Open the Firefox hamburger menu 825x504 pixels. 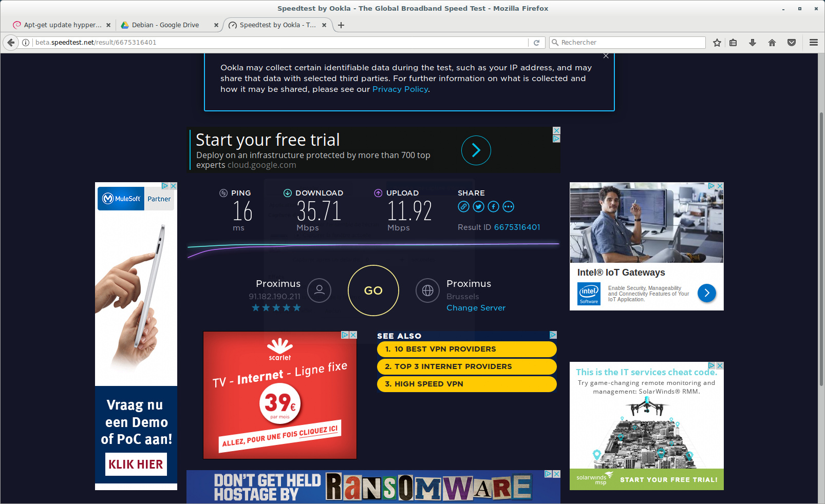point(814,43)
